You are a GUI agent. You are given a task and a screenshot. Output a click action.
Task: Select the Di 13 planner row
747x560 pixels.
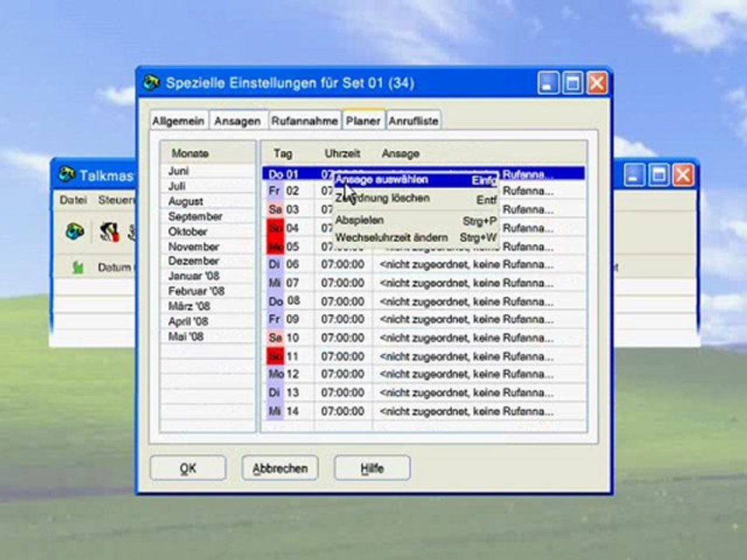(x=423, y=393)
